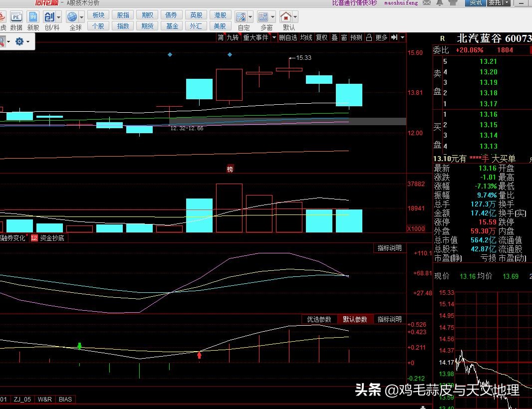Open the 全球 globe icon

coord(72,17)
